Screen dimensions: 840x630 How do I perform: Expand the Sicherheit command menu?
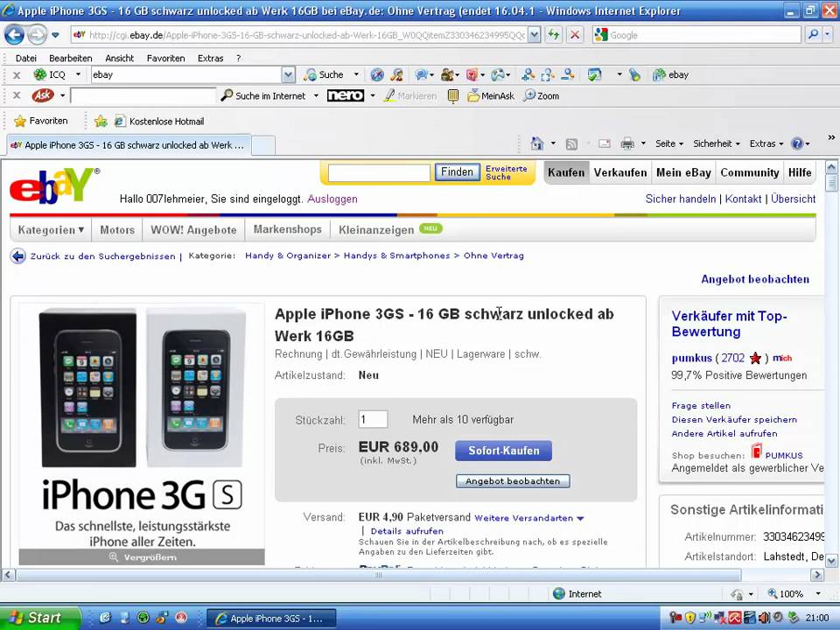click(717, 143)
